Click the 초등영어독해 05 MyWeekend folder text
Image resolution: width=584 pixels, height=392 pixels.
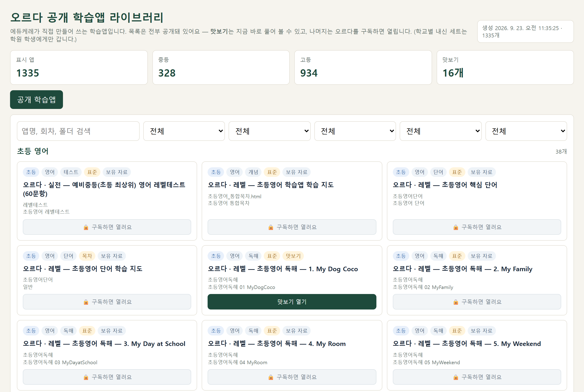426,362
